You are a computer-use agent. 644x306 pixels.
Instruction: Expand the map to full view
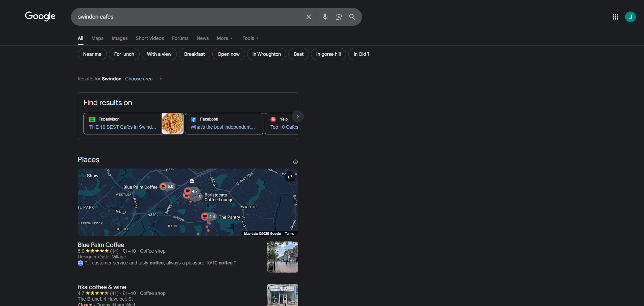(290, 177)
